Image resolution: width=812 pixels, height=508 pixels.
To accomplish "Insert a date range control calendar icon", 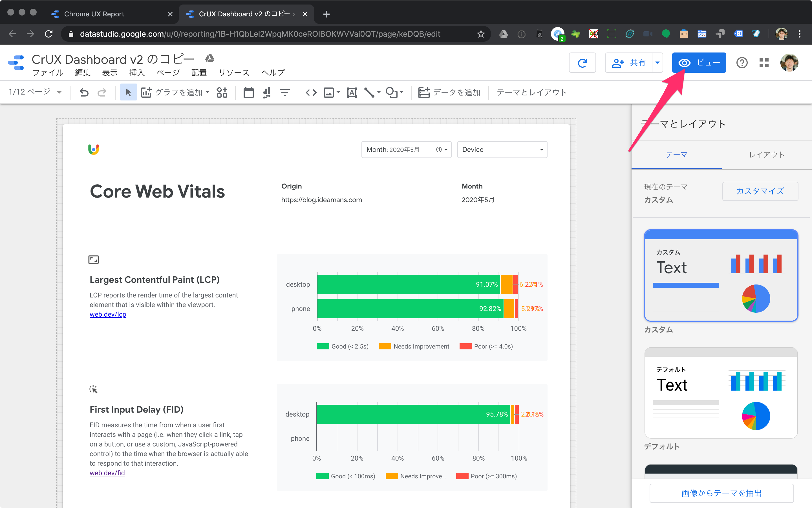I will pos(248,92).
